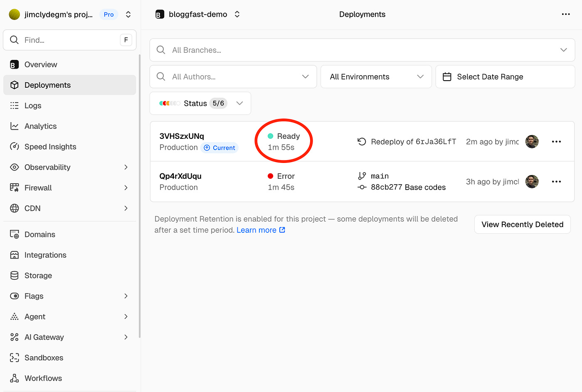Screen dimensions: 582x392
Task: Click the Redeploy icon for 6rJa36LfT
Action: [x=362, y=142]
